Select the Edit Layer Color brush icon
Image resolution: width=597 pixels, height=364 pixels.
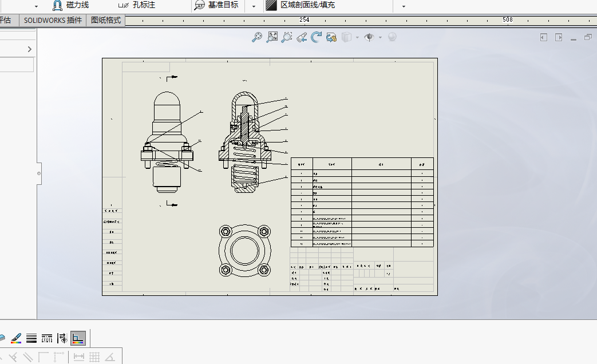pos(15,338)
